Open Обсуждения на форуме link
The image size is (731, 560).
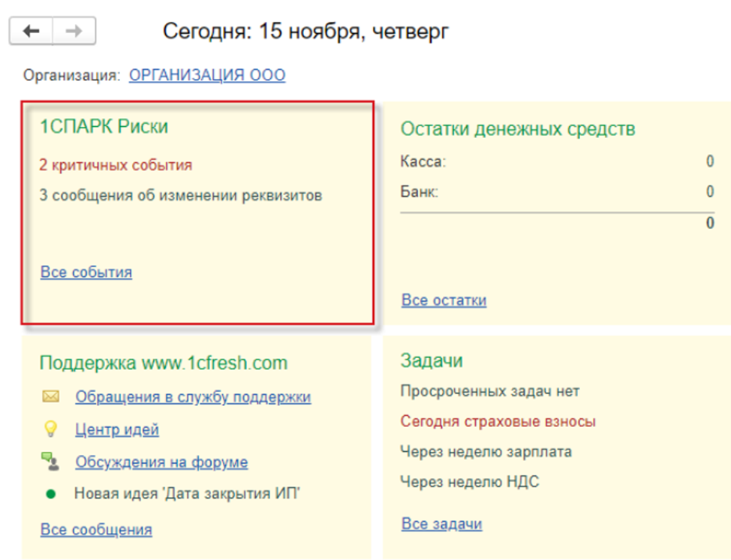pyautogui.click(x=162, y=462)
